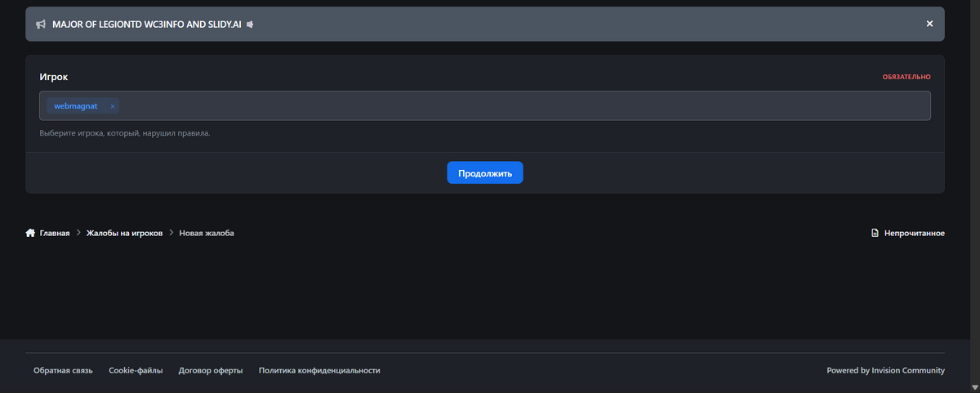This screenshot has width=980, height=393.
Task: Select the webmagnat player tag
Action: (75, 106)
